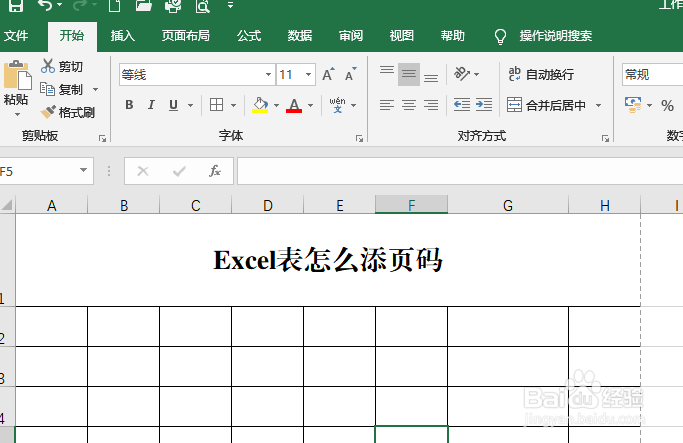This screenshot has width=683, height=443.
Task: Open the 剪贴板 dialog launcher
Action: 102,139
